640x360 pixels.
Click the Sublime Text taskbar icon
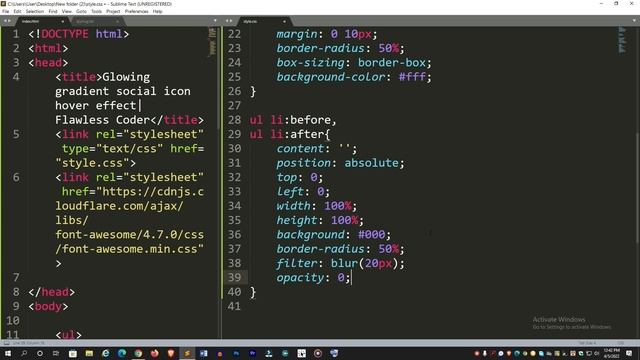(187, 353)
